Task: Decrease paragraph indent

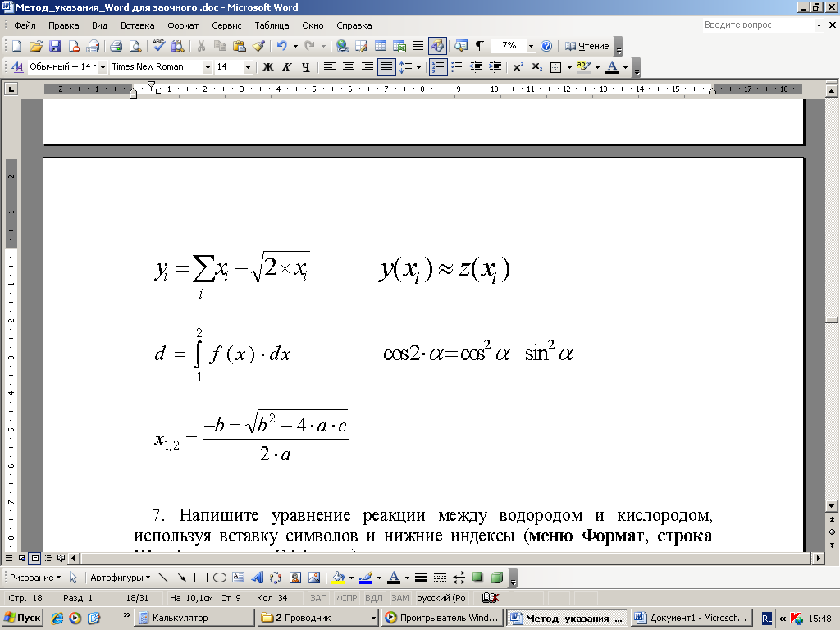Action: tap(476, 67)
